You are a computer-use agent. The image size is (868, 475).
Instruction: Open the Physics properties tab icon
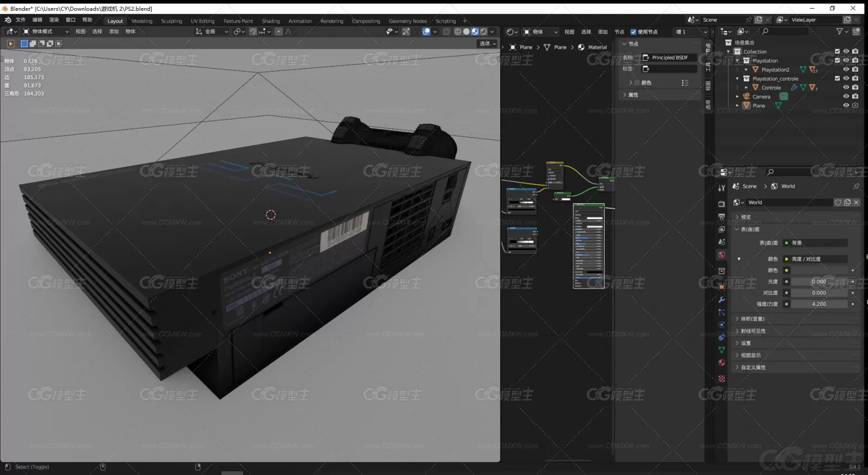click(722, 325)
